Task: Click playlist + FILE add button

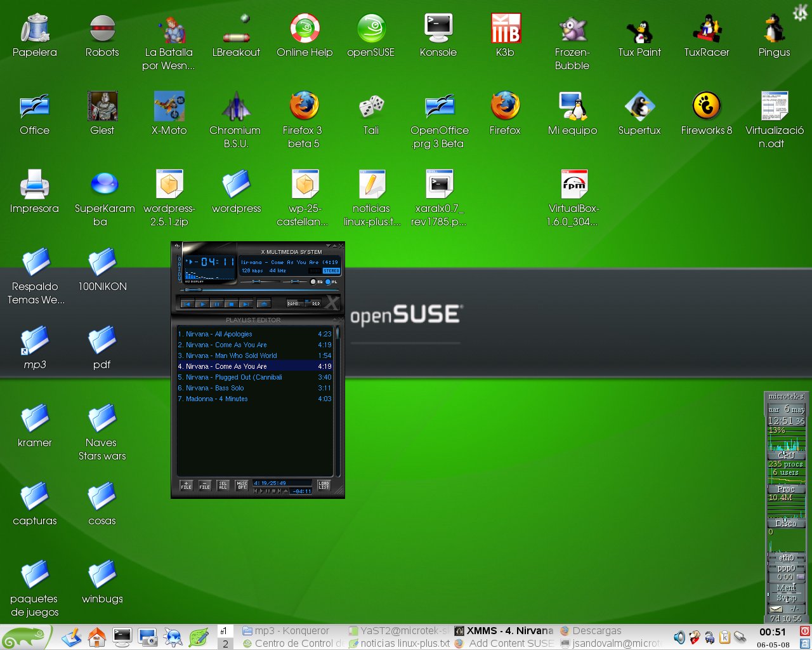Action: click(x=187, y=485)
